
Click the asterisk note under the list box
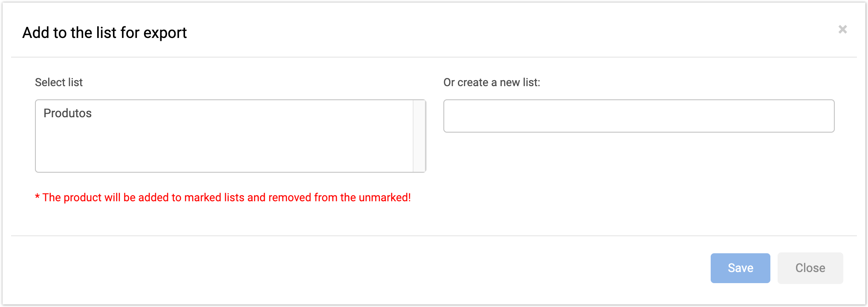[x=38, y=197]
